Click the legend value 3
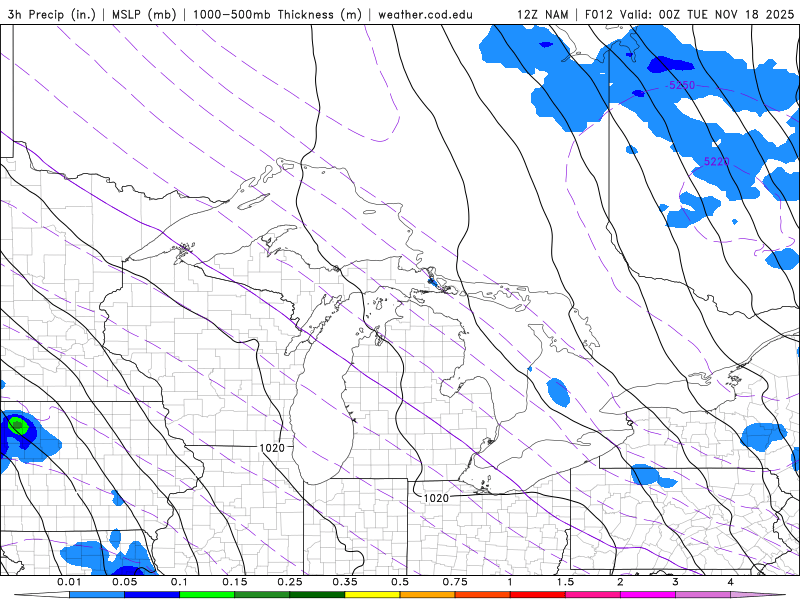Image resolution: width=800 pixels, height=600 pixels. [676, 582]
